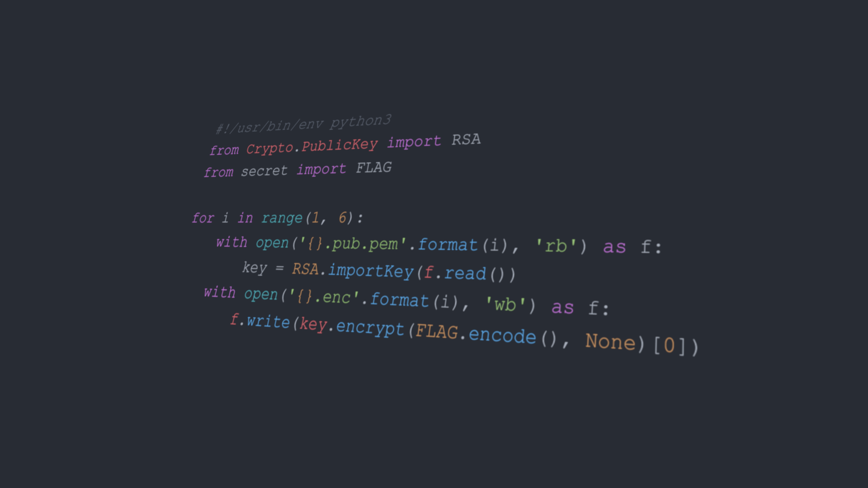The height and width of the screenshot is (488, 868).
Task: Select the secret module import line
Action: coord(298,170)
